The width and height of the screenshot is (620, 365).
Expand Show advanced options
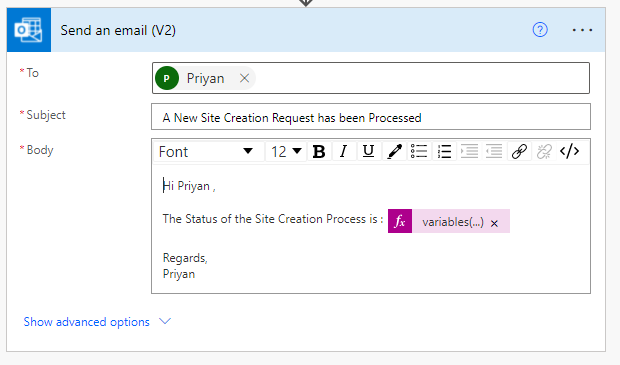(x=97, y=322)
